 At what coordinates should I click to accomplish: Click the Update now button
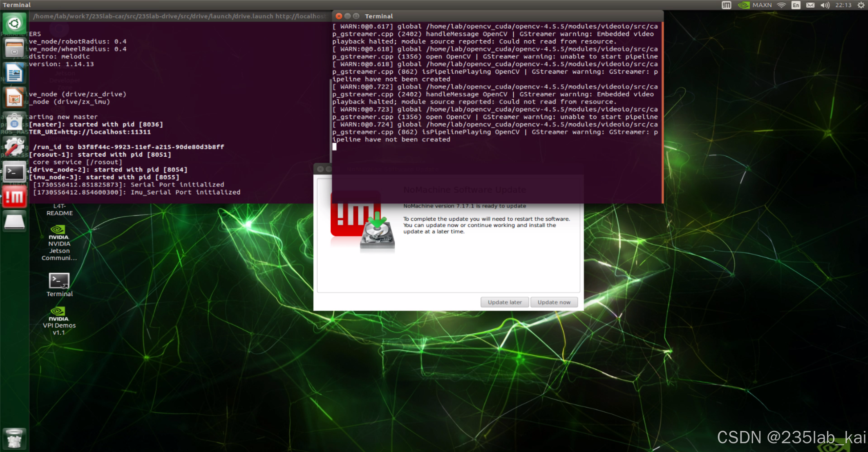(554, 302)
